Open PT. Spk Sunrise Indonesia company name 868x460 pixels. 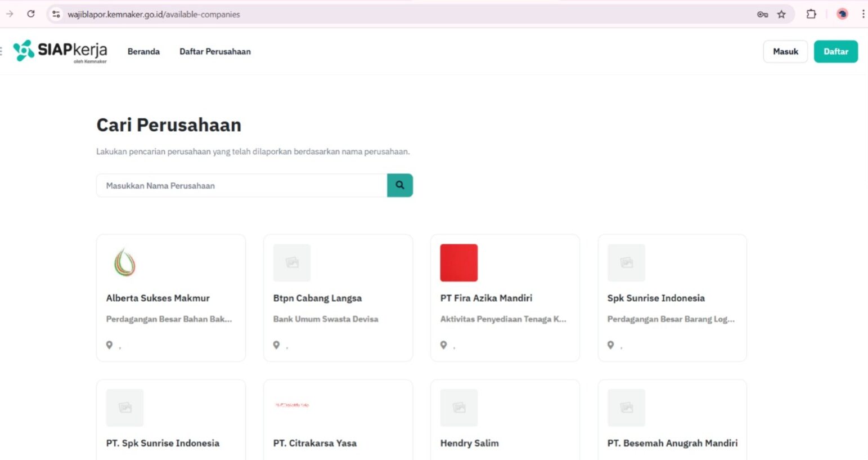[163, 443]
